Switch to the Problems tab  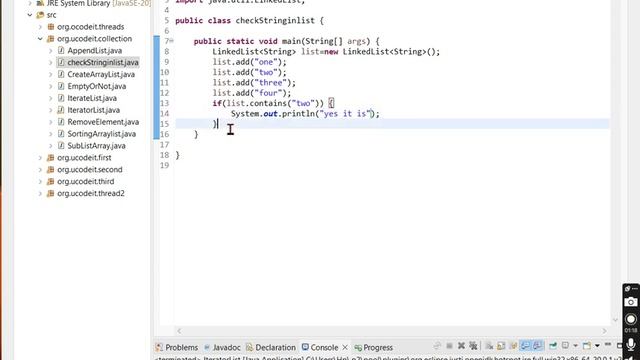pyautogui.click(x=177, y=347)
